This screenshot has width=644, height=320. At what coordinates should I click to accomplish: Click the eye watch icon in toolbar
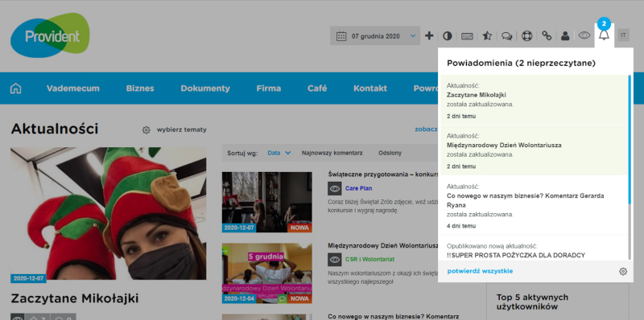tap(584, 35)
